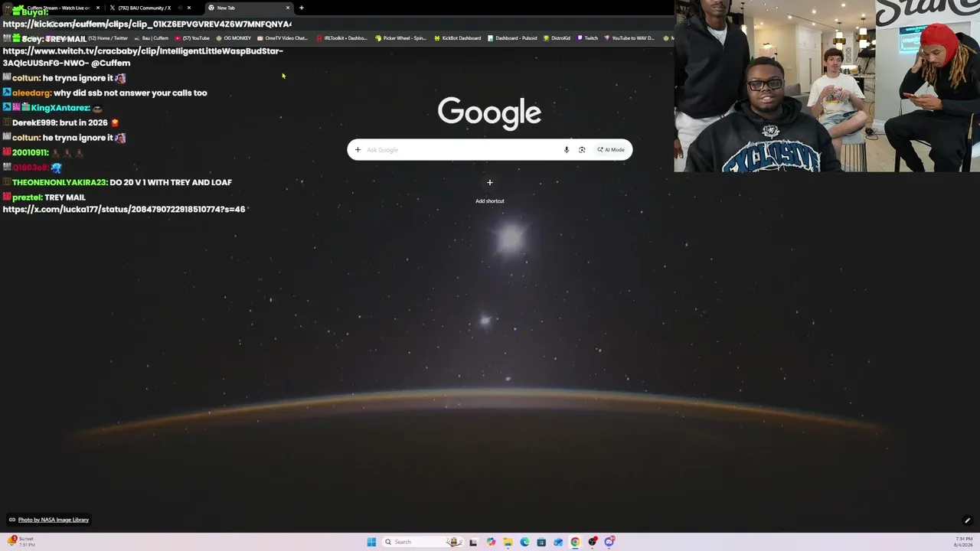Switch to the BAU Community / X tab
Image resolution: width=980 pixels, height=551 pixels.
(149, 8)
